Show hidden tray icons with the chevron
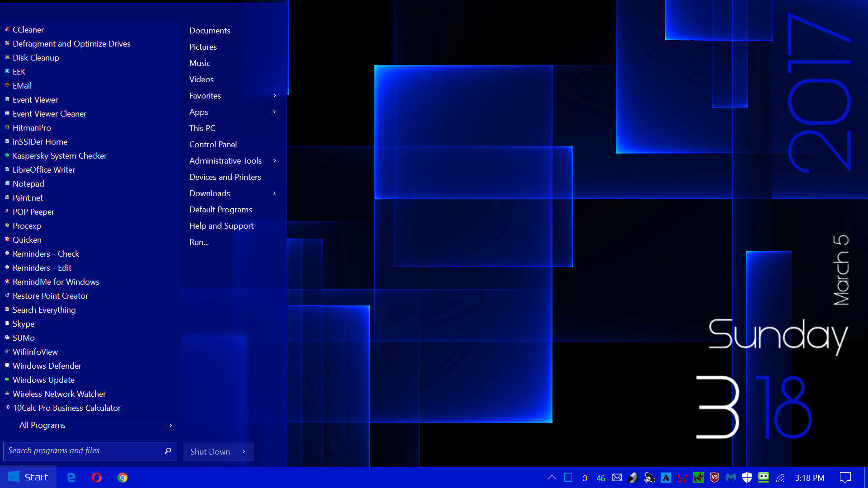The image size is (868, 488). coord(552,478)
